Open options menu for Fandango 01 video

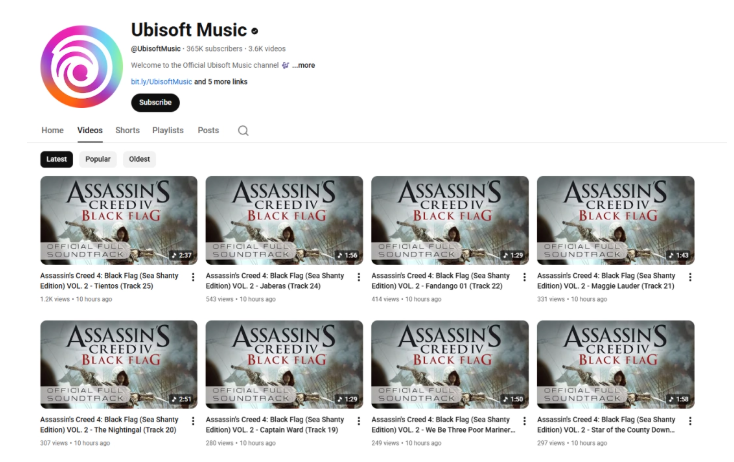point(524,277)
